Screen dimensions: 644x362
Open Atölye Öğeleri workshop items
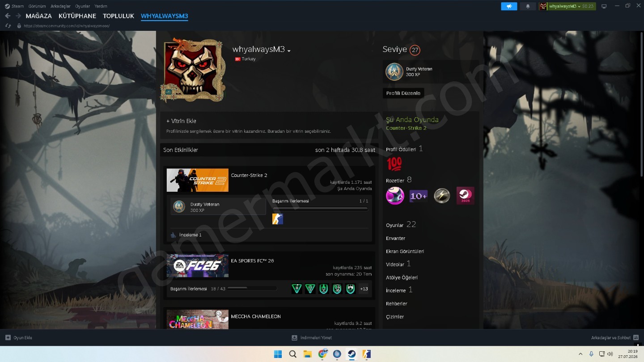coord(402,278)
